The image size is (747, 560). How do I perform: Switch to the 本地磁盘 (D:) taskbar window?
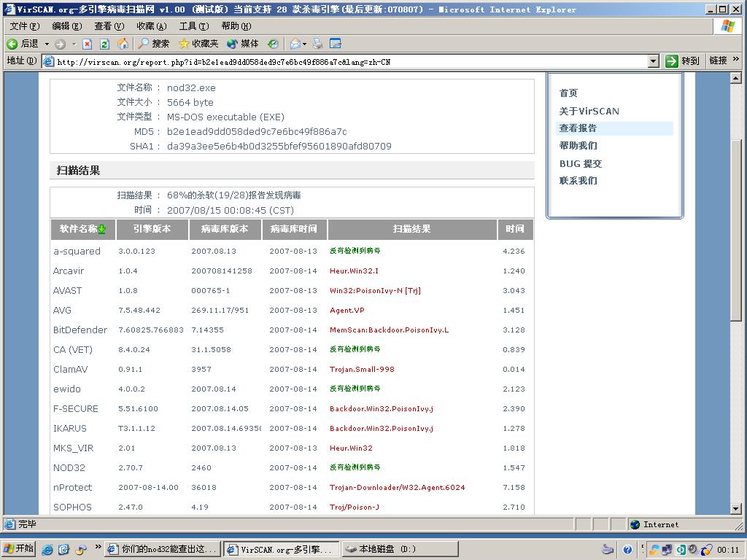[399, 549]
